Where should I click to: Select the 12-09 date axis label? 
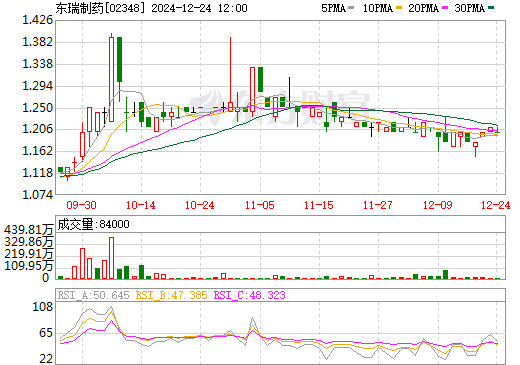coord(438,205)
